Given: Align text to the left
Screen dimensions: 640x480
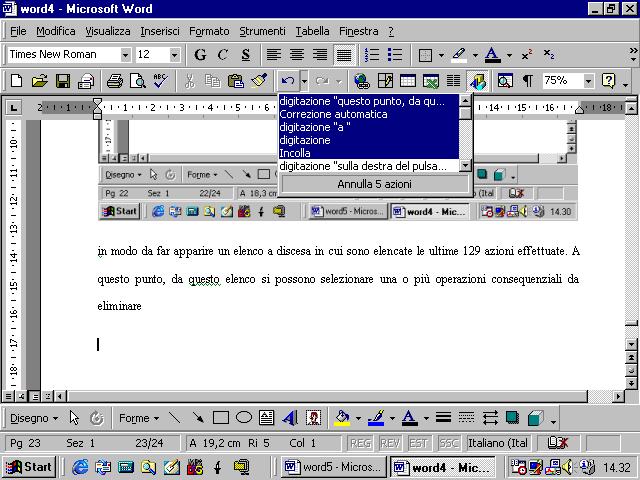Looking at the screenshot, I should pyautogui.click(x=273, y=55).
